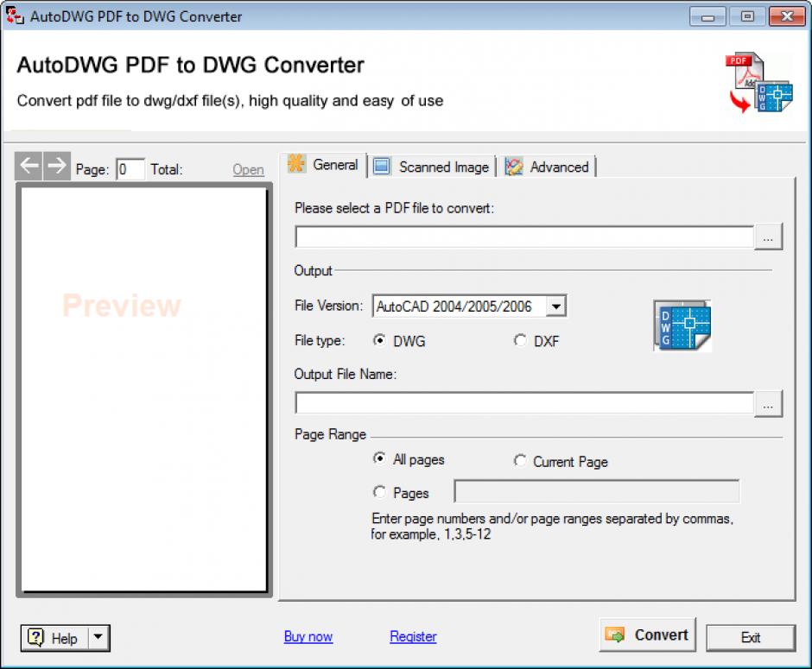This screenshot has width=812, height=669.
Task: Click the PDF file path field
Action: (524, 237)
